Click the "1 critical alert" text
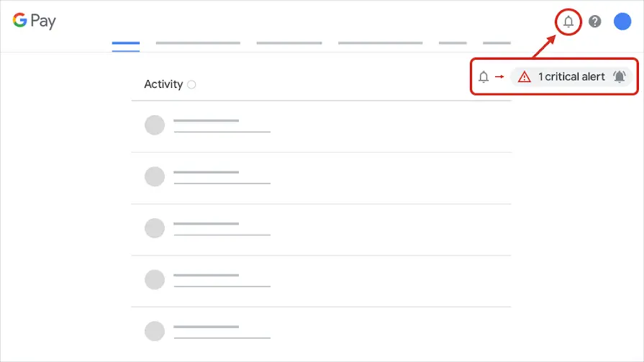This screenshot has height=362, width=644. click(571, 77)
